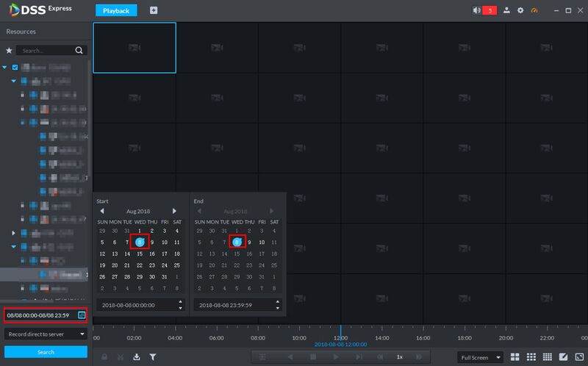Open the calendar icon in date range field
The height and width of the screenshot is (366, 588).
(x=82, y=315)
